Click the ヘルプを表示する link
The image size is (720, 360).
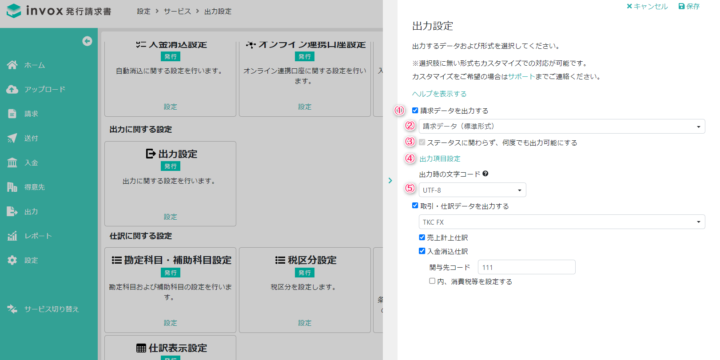click(439, 94)
